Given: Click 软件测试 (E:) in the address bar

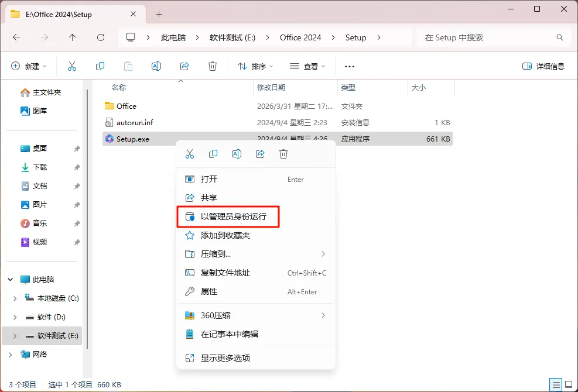Looking at the screenshot, I should coord(232,37).
